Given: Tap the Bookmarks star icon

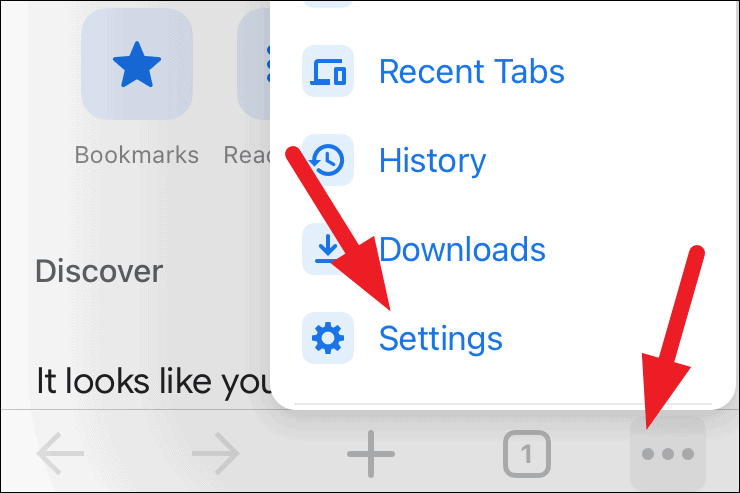Looking at the screenshot, I should click(x=137, y=64).
